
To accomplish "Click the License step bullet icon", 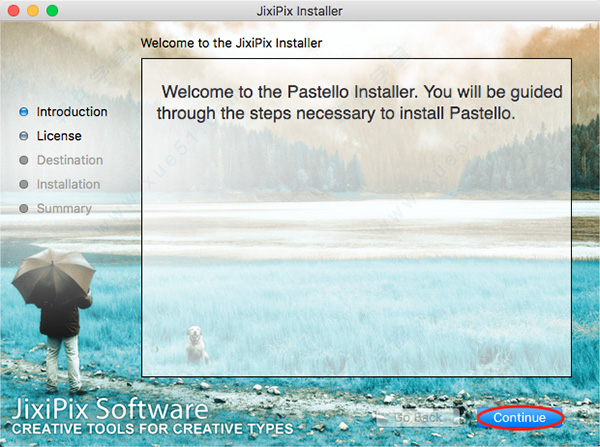I will [24, 136].
